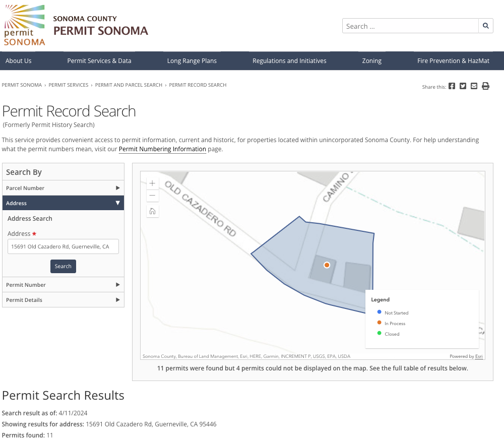Expand the Permit Number search section
The image size is (504, 442).
tap(63, 285)
